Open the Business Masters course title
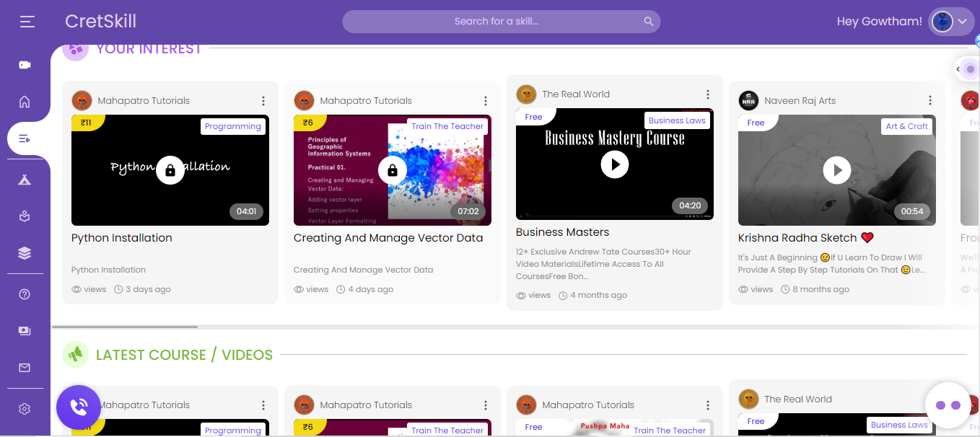 [x=563, y=232]
